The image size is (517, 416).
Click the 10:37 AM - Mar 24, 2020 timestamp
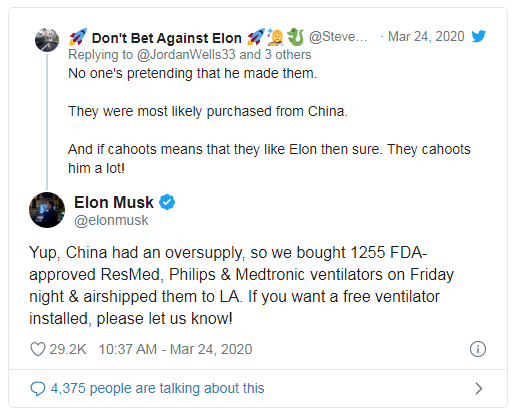point(175,349)
